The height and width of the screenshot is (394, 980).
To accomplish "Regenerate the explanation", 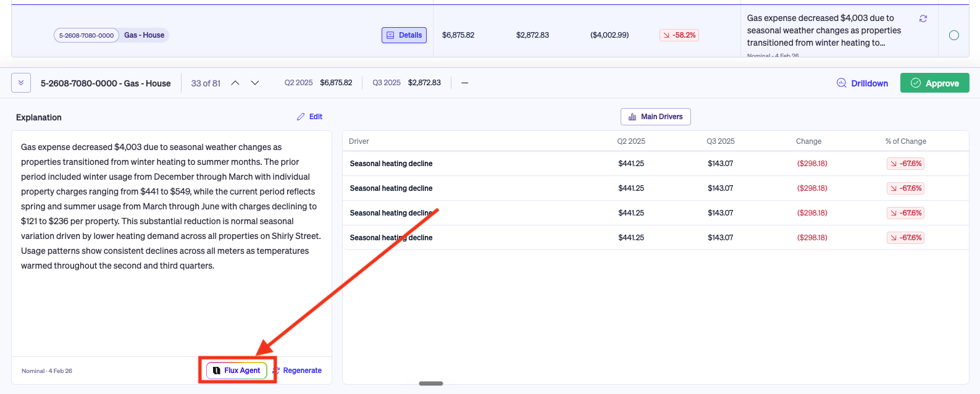I will click(x=298, y=371).
